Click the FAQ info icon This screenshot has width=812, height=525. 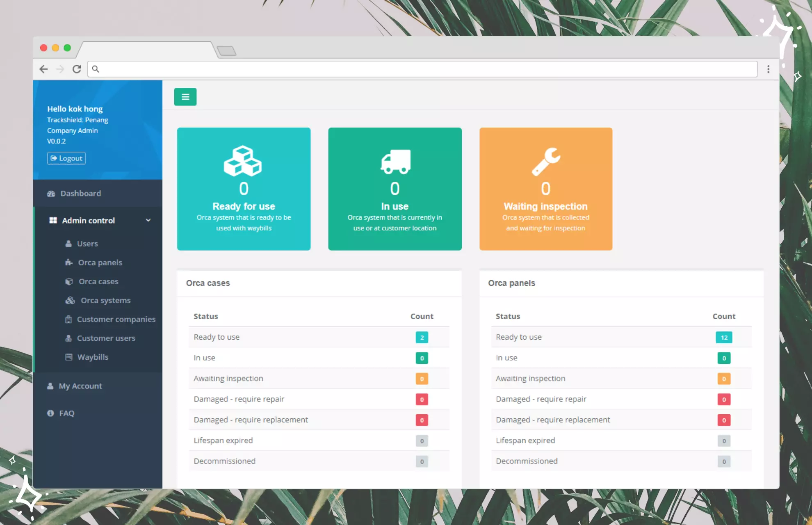click(50, 413)
